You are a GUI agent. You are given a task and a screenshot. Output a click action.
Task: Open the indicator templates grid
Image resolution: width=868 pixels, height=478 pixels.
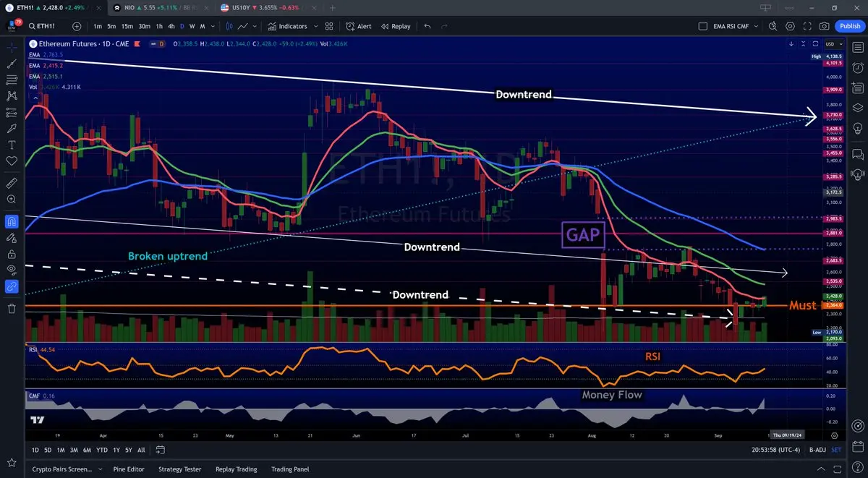click(329, 26)
